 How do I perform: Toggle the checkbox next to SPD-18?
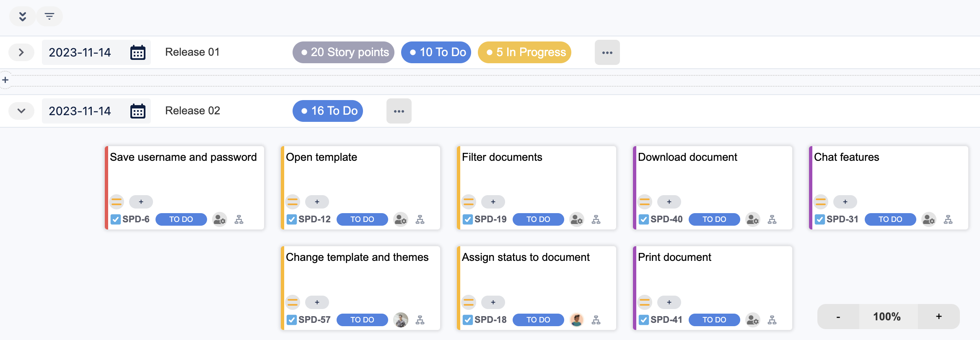468,320
